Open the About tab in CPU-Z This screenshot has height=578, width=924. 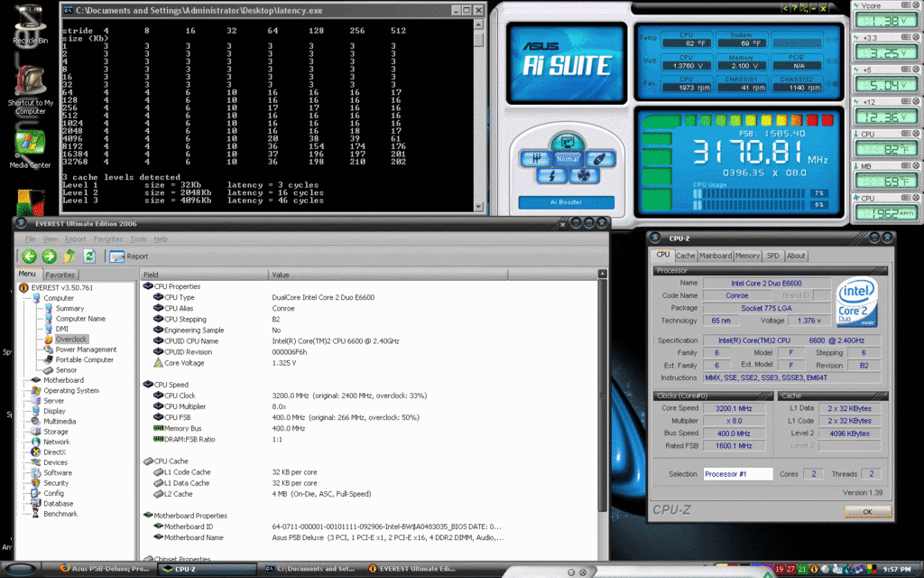(796, 256)
